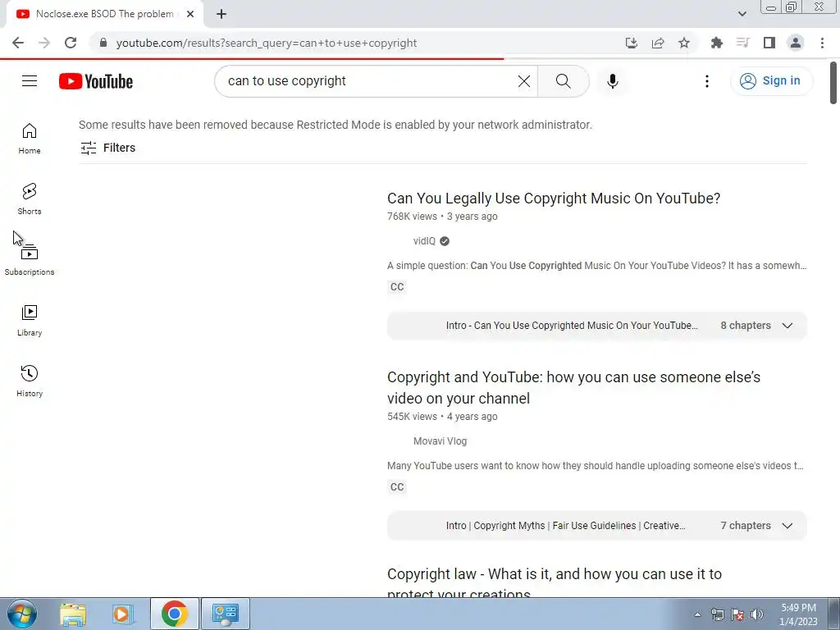This screenshot has height=630, width=840.
Task: Click the 'Many YouTube users want to know' snippet
Action: [x=596, y=466]
